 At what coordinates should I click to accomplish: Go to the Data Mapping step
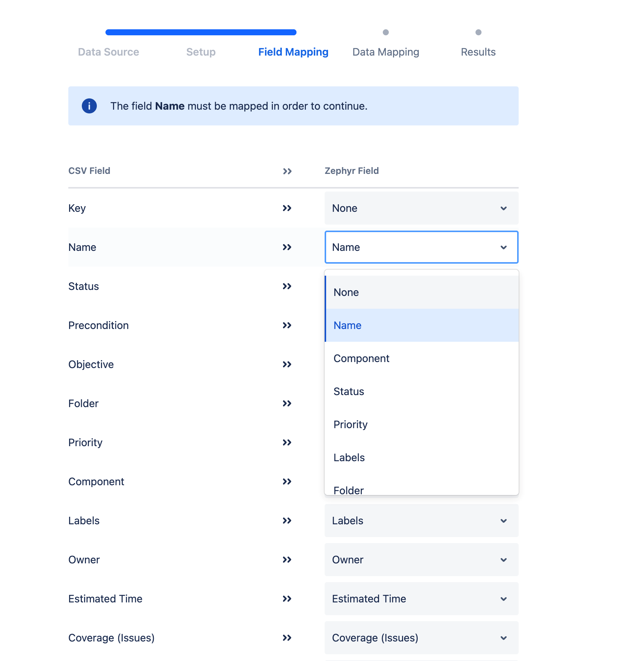coord(385,52)
